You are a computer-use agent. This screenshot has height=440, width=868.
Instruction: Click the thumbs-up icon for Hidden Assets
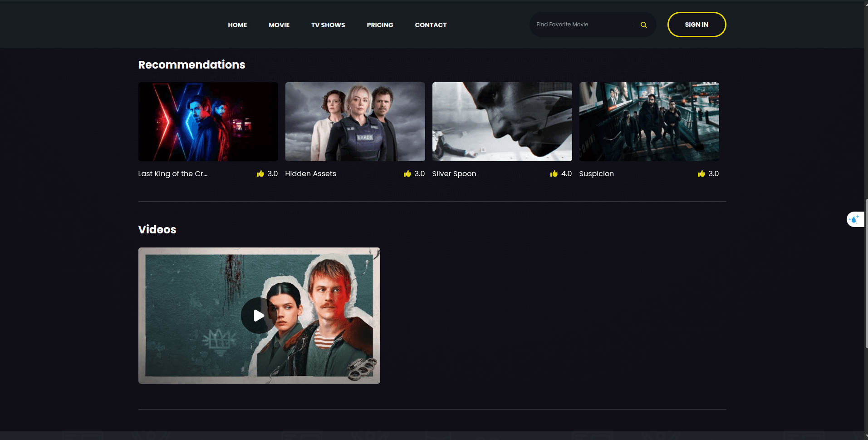[x=407, y=173]
